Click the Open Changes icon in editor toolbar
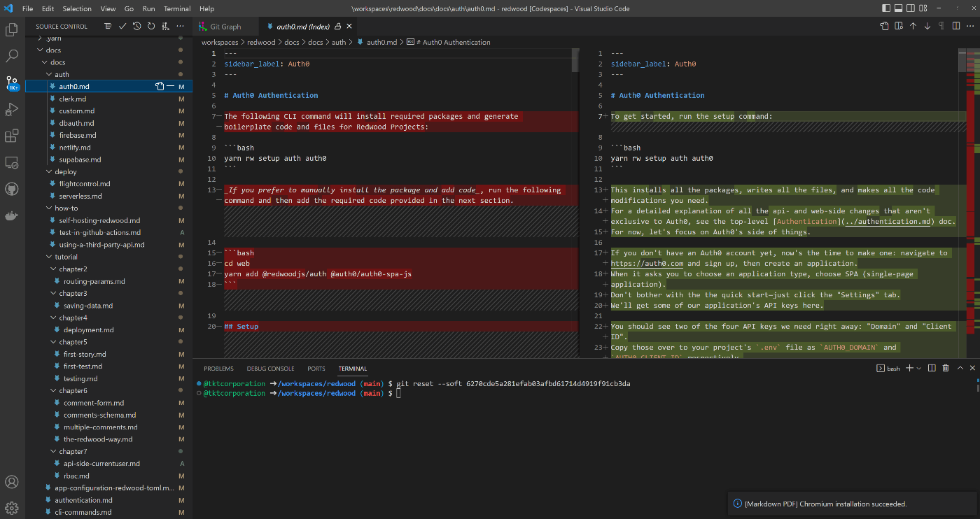This screenshot has height=519, width=980. [x=898, y=26]
